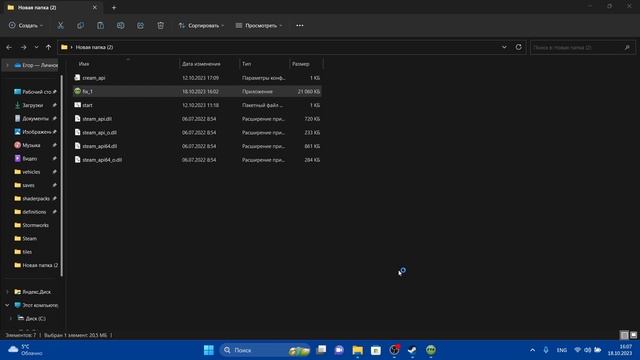Sort by the Размер column header
640x360 pixels.
[x=306, y=64]
